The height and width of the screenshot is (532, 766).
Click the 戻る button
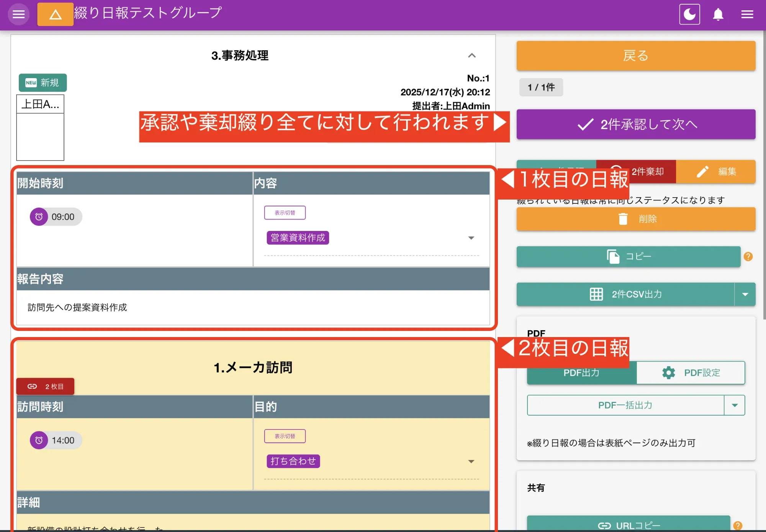click(635, 56)
